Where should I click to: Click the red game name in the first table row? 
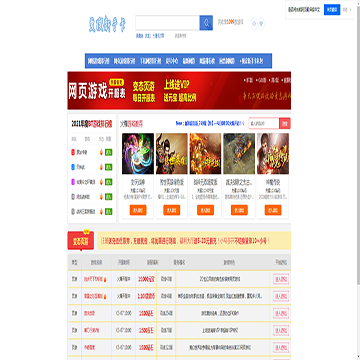click(x=93, y=279)
